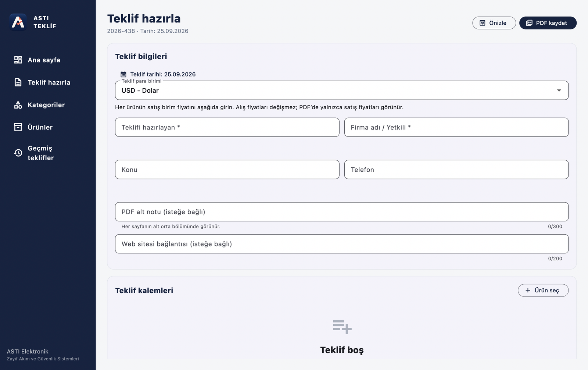Open the Teklif para birimi dropdown arrow
The width and height of the screenshot is (588, 370).
(x=559, y=90)
